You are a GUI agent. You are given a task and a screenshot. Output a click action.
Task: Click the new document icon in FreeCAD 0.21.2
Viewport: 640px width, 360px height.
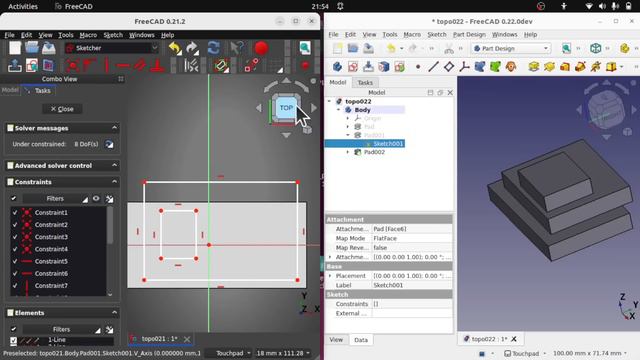point(15,48)
